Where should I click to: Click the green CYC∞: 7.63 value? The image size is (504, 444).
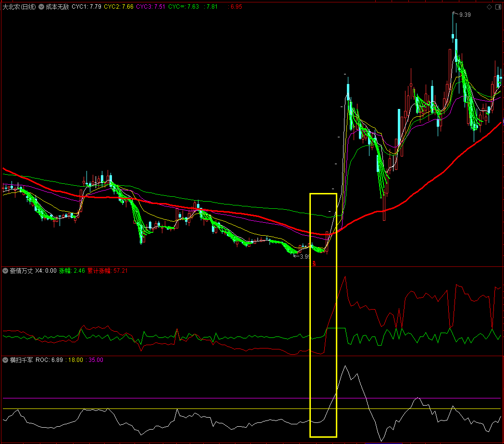click(184, 7)
